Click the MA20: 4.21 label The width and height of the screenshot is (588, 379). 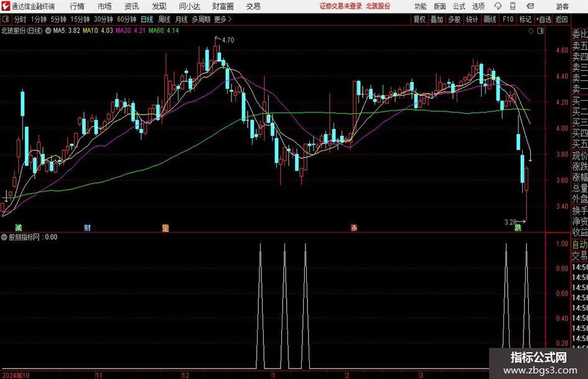[130, 30]
